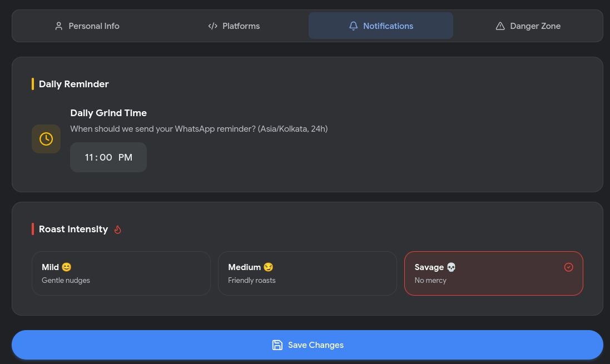Click the warning triangle icon near Danger Zone
The height and width of the screenshot is (364, 610).
coord(500,26)
